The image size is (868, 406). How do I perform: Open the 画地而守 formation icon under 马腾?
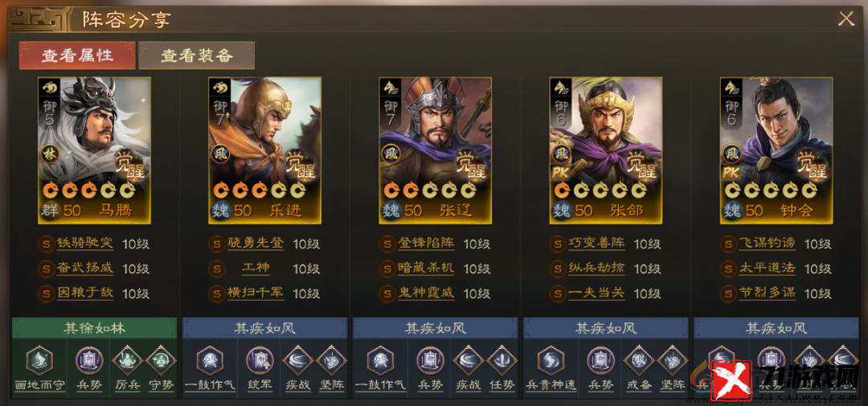(39, 361)
